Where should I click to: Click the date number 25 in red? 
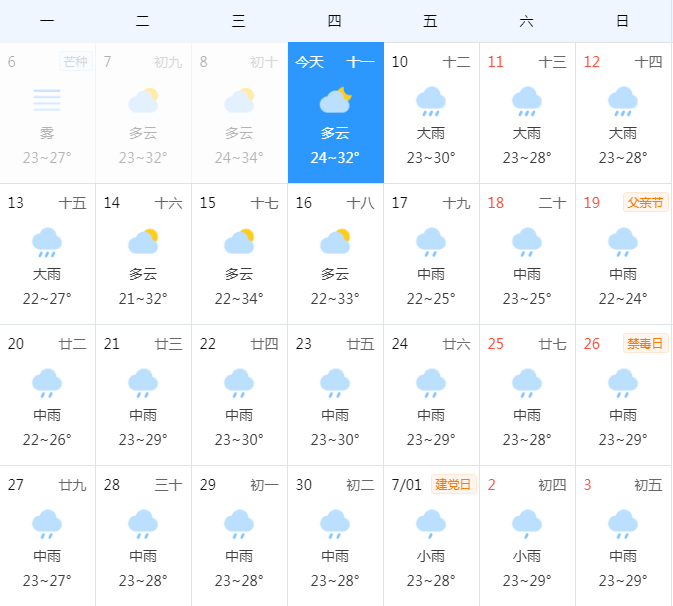pos(496,344)
